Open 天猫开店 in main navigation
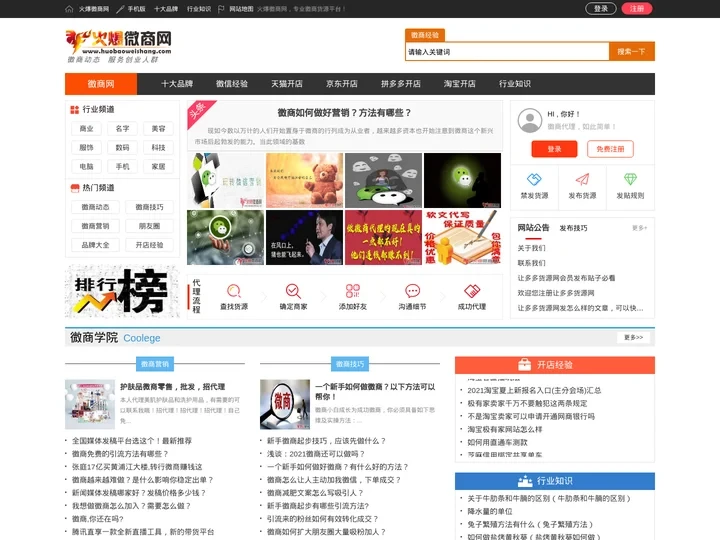The height and width of the screenshot is (540, 720). 287,84
